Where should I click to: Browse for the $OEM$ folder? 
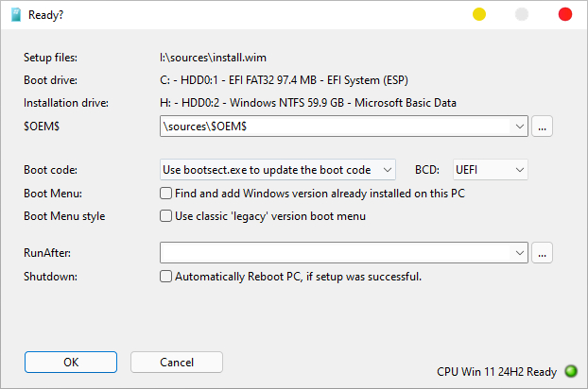point(542,126)
